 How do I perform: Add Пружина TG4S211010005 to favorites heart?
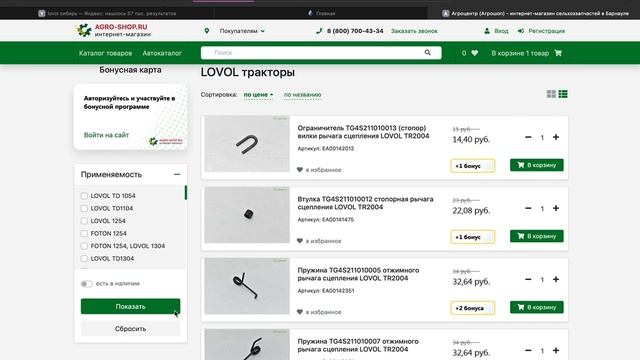(x=300, y=312)
